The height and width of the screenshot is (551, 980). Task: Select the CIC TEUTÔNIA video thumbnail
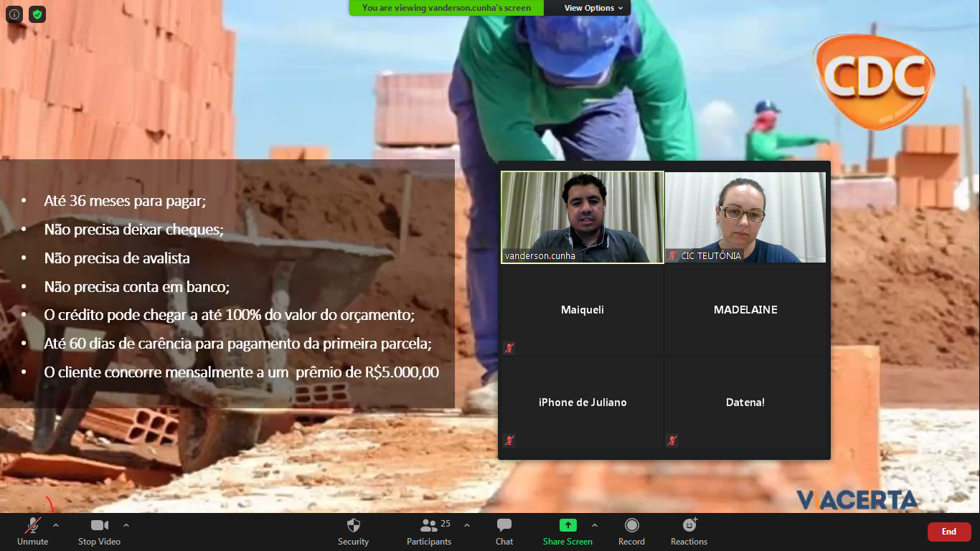(745, 217)
